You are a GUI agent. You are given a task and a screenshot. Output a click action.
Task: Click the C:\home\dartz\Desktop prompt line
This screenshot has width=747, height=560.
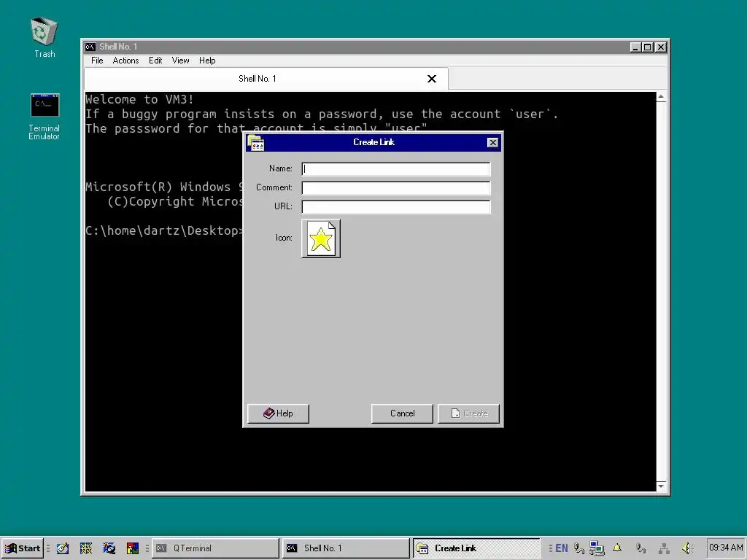(164, 230)
